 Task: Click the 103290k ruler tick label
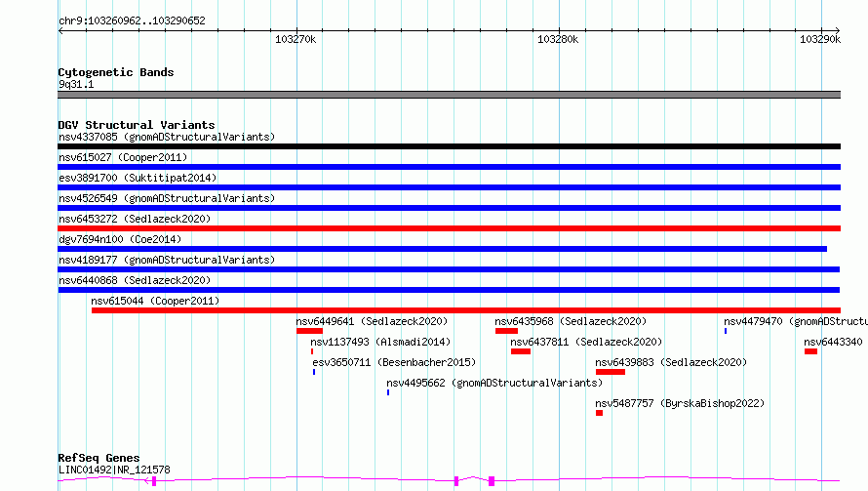[x=820, y=39]
